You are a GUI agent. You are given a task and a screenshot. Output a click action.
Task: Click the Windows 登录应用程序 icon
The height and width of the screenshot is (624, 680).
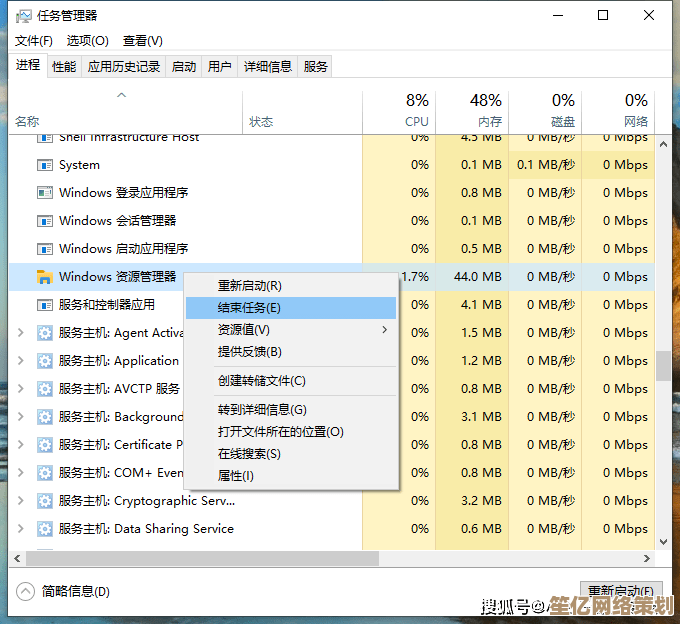point(44,193)
